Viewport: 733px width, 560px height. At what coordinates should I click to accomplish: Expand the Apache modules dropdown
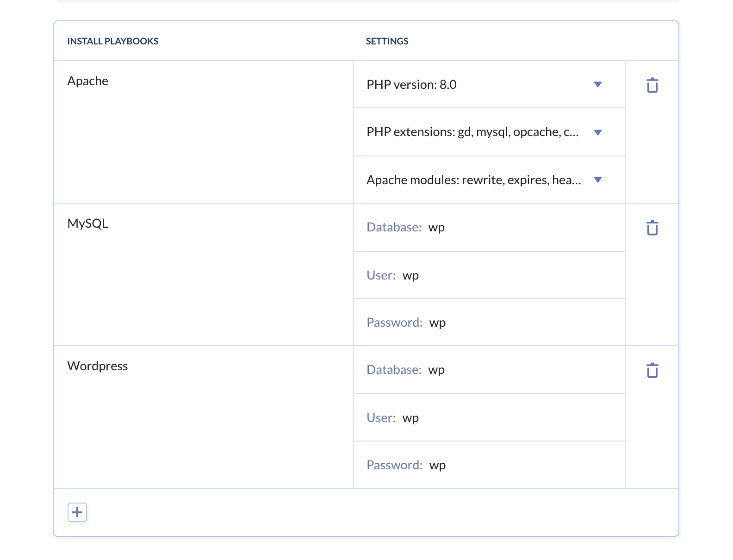pyautogui.click(x=489, y=180)
